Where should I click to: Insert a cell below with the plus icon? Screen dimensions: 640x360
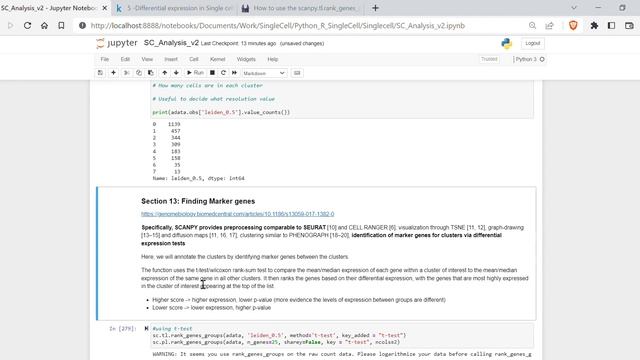pos(113,73)
